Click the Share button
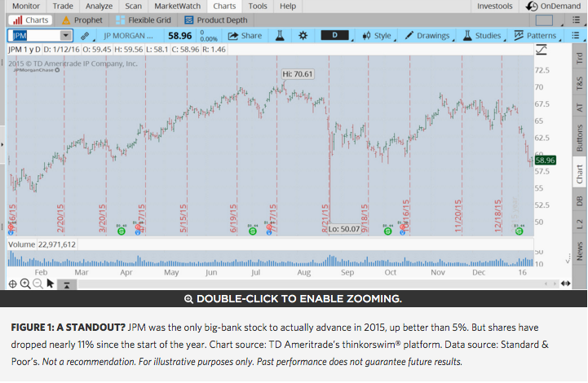Image resolution: width=588 pixels, height=383 pixels. [245, 36]
